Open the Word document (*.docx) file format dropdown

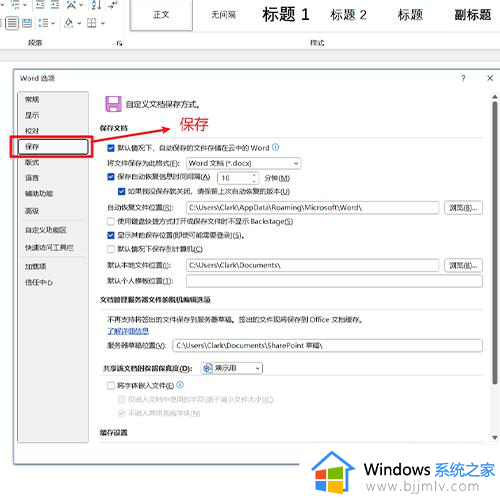(243, 163)
